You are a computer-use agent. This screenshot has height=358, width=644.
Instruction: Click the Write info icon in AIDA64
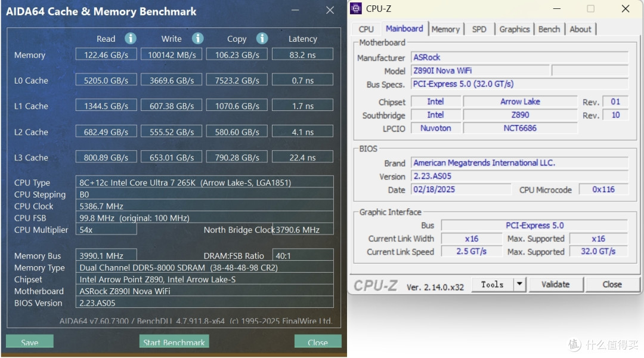198,39
